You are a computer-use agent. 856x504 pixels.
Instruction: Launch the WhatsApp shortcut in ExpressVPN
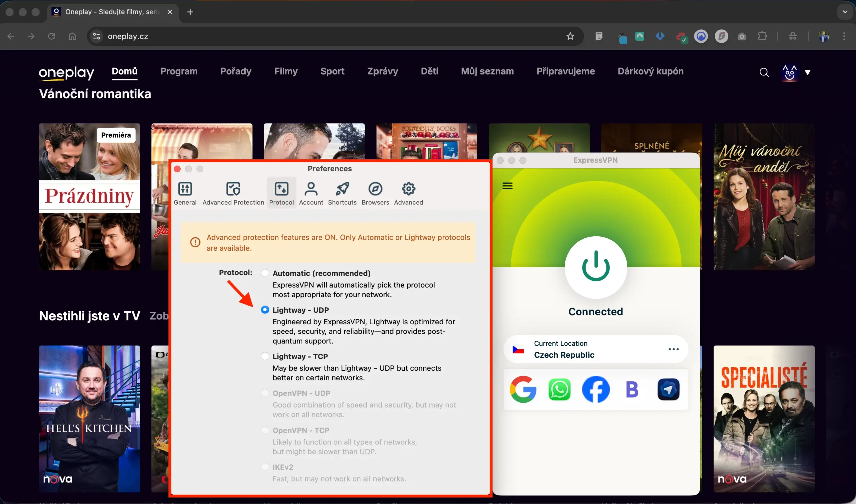559,389
